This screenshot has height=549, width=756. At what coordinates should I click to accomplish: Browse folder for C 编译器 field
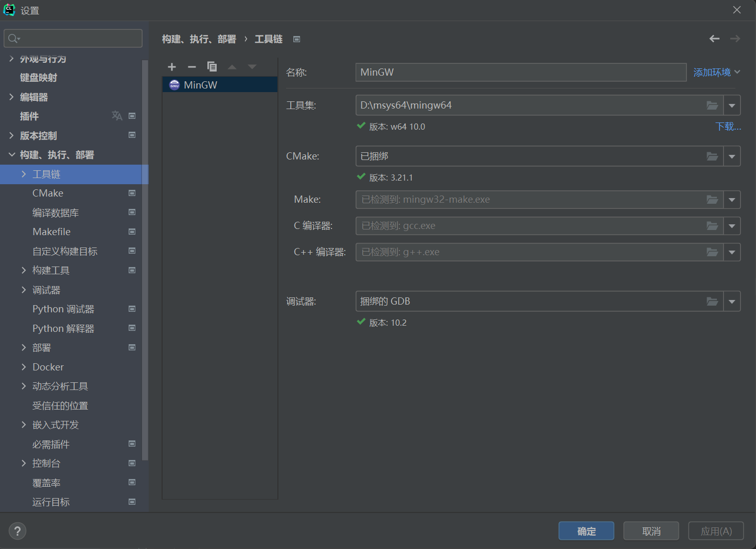coord(712,226)
